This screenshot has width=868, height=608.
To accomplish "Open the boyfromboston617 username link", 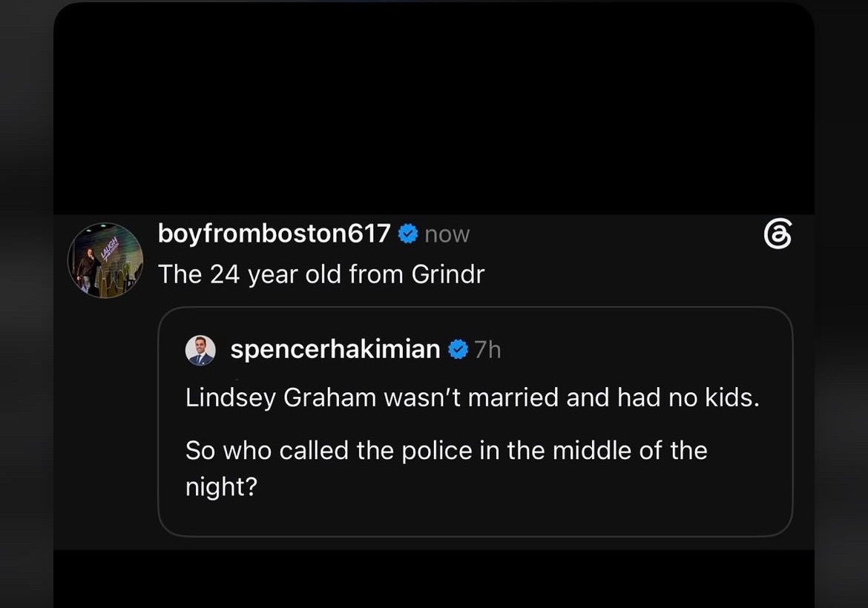I will (x=274, y=234).
